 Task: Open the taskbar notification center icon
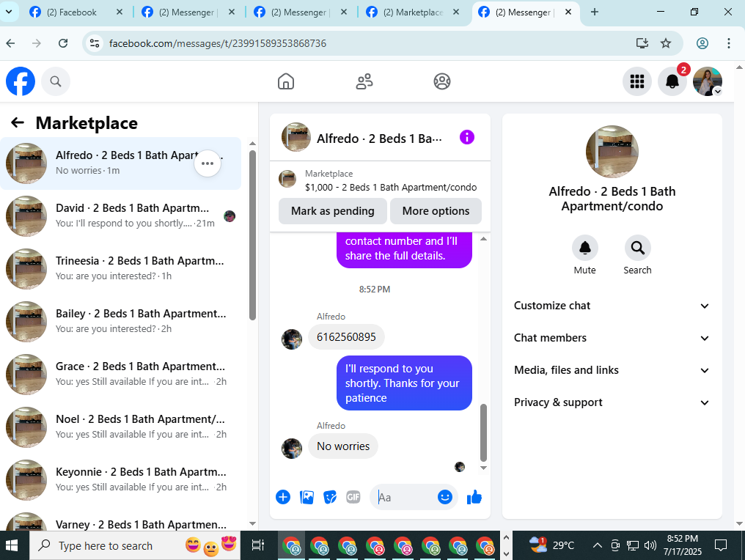721,545
